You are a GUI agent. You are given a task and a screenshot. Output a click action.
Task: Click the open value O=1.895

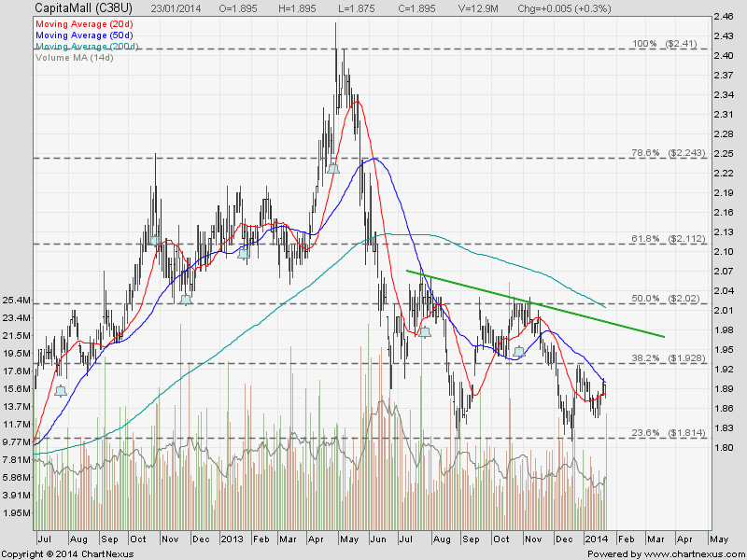(x=238, y=8)
